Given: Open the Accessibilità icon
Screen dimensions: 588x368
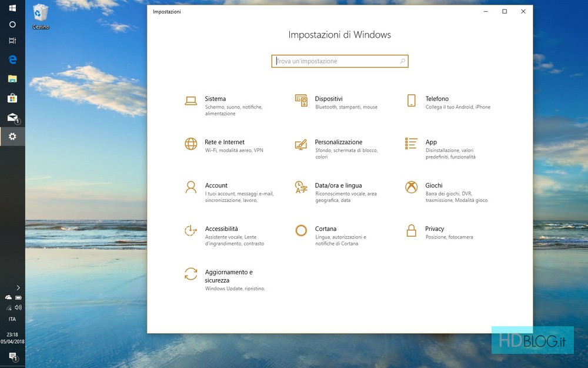Looking at the screenshot, I should click(191, 231).
